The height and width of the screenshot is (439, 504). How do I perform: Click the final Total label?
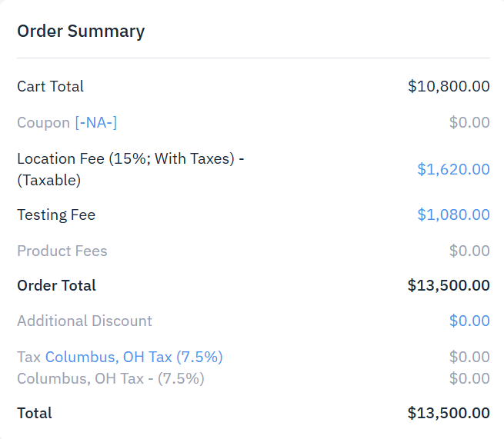[35, 413]
